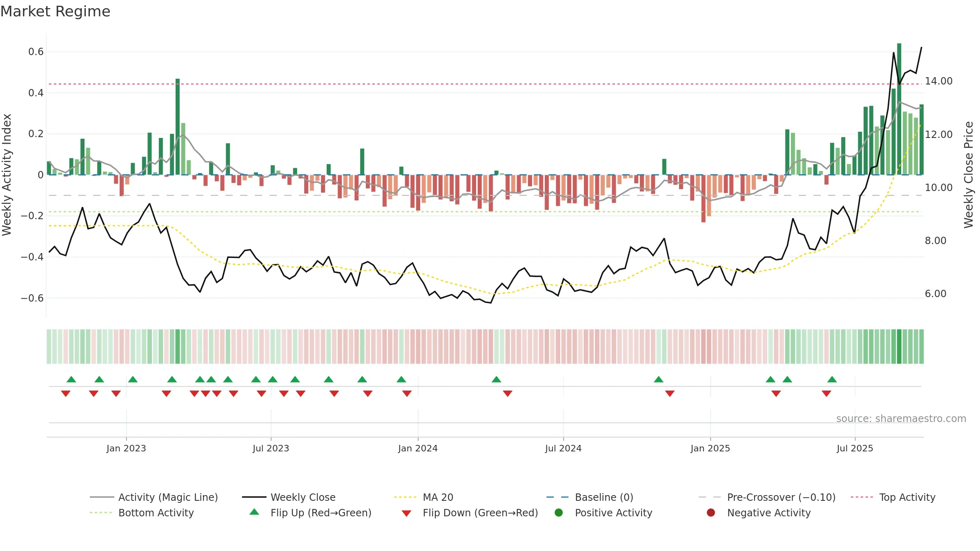Screen dimensions: 980x551
Task: Click the Jul 2025 axis label
Action: 855,448
